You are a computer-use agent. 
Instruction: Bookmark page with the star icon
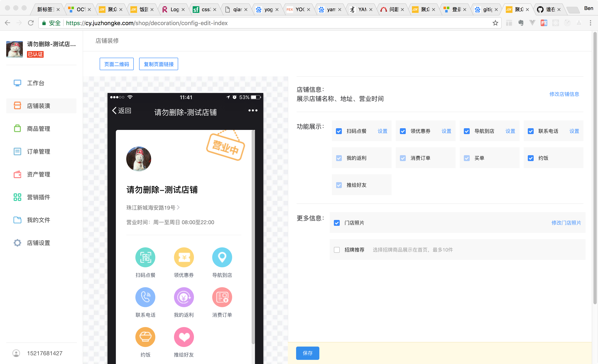(x=495, y=23)
